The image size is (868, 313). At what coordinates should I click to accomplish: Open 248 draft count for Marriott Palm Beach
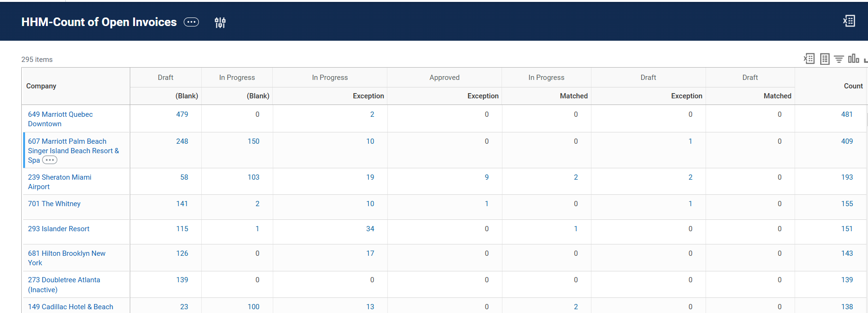[182, 141]
